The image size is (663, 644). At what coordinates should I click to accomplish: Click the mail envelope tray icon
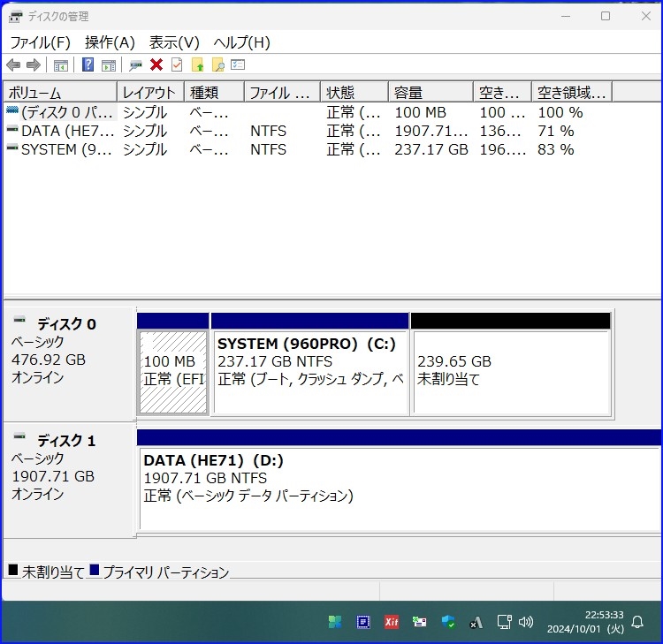pos(419,622)
